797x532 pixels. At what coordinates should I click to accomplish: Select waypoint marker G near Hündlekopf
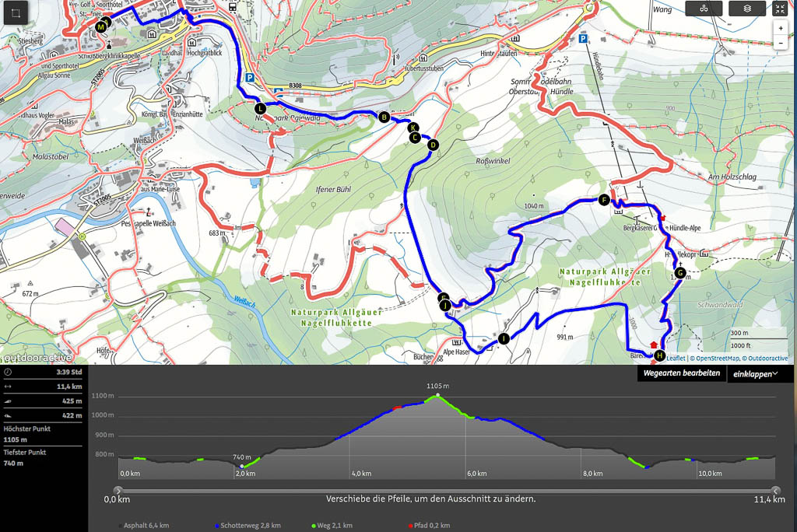(680, 273)
